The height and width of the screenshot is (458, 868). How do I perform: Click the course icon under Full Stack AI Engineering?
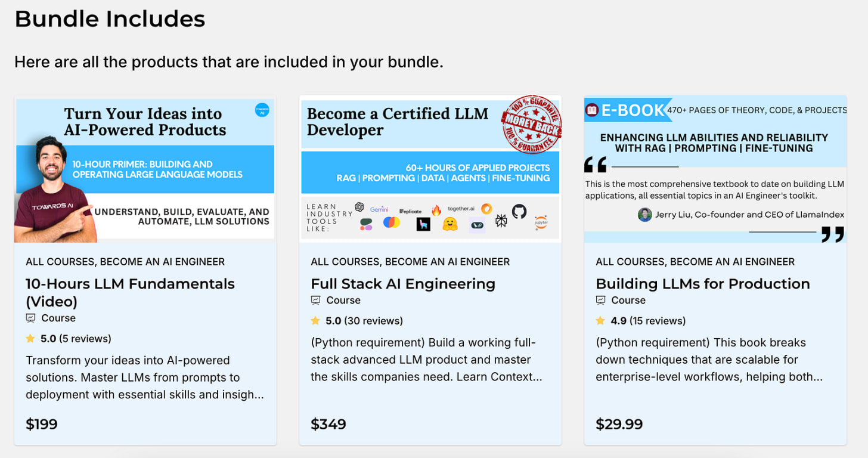(316, 301)
